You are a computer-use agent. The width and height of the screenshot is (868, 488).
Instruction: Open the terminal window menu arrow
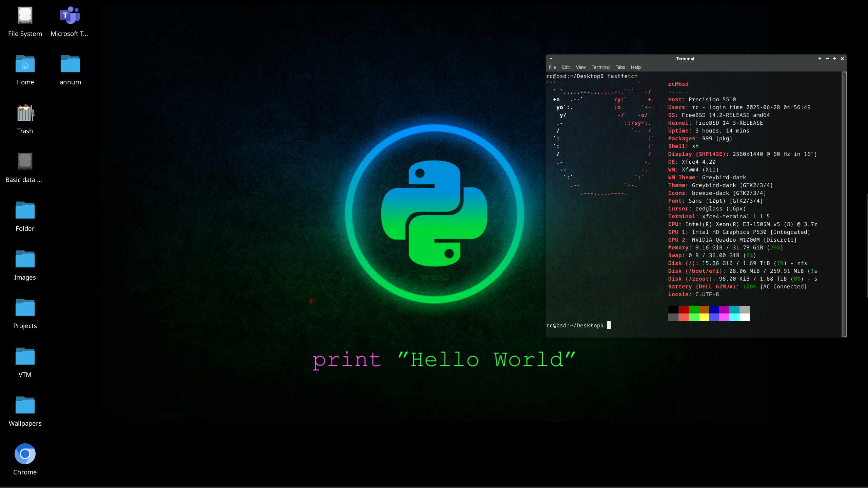click(x=551, y=59)
